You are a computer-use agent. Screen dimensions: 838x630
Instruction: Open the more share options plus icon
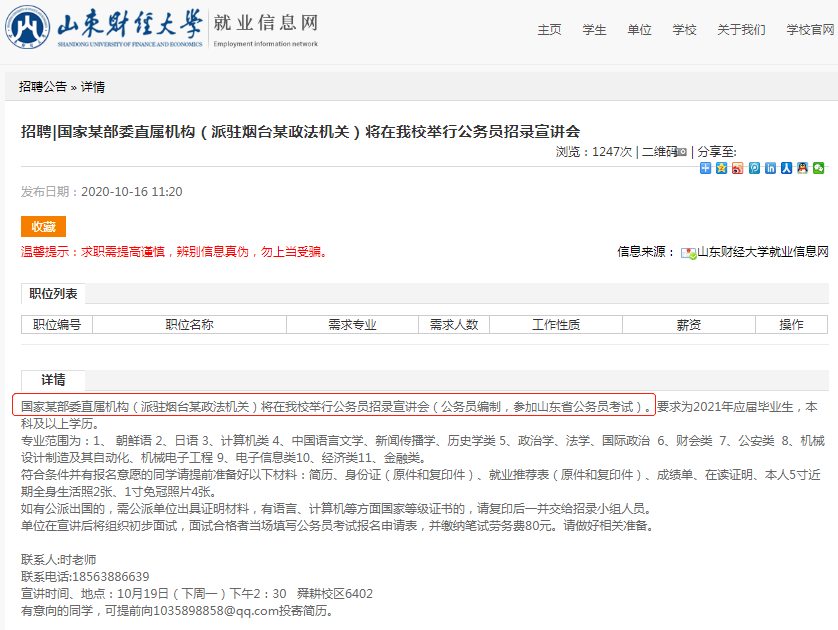705,168
